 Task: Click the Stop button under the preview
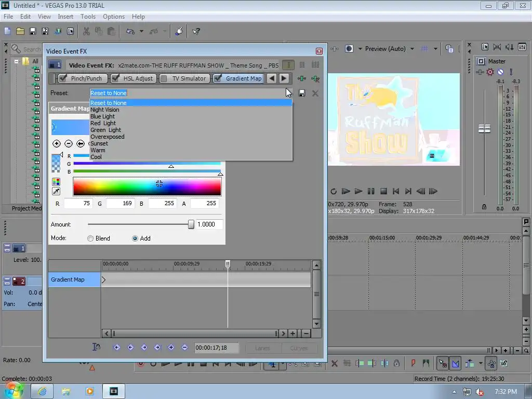(383, 191)
